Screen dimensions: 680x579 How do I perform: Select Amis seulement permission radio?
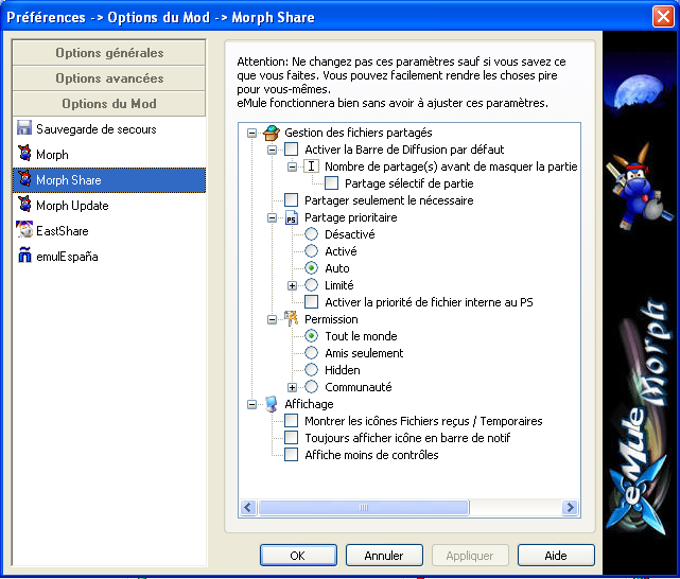pyautogui.click(x=311, y=353)
